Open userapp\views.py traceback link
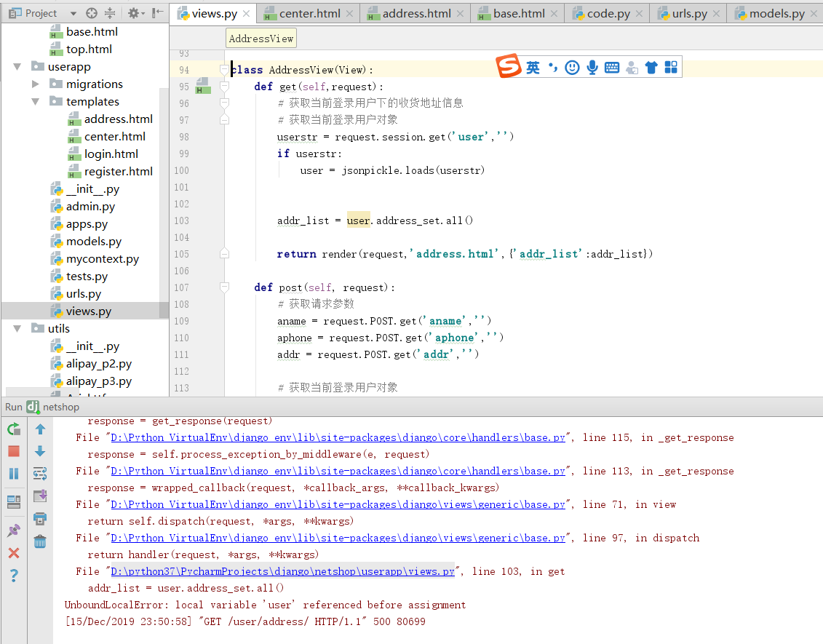Screen dimensions: 823x644 pyautogui.click(x=282, y=571)
